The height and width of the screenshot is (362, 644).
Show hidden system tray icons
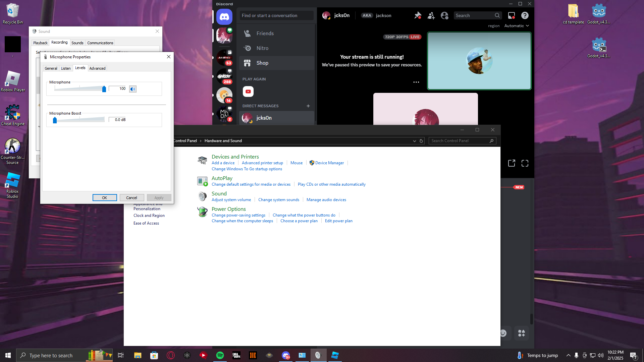pyautogui.click(x=568, y=355)
